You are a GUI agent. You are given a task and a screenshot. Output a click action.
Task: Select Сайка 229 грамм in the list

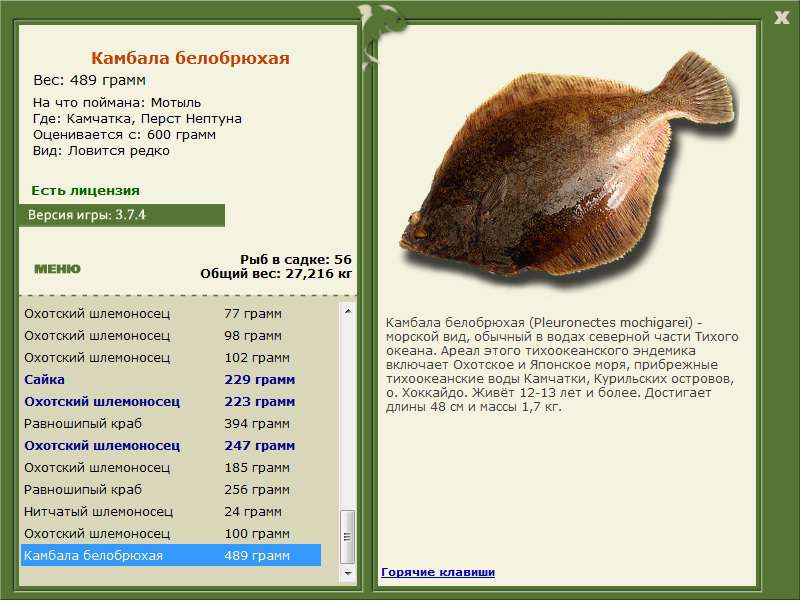(171, 380)
